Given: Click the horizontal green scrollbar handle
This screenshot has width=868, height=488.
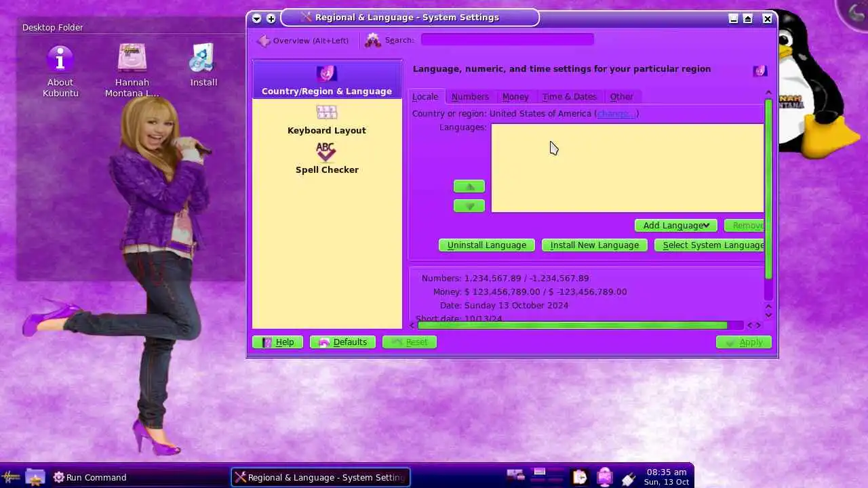Looking at the screenshot, I should (x=572, y=325).
